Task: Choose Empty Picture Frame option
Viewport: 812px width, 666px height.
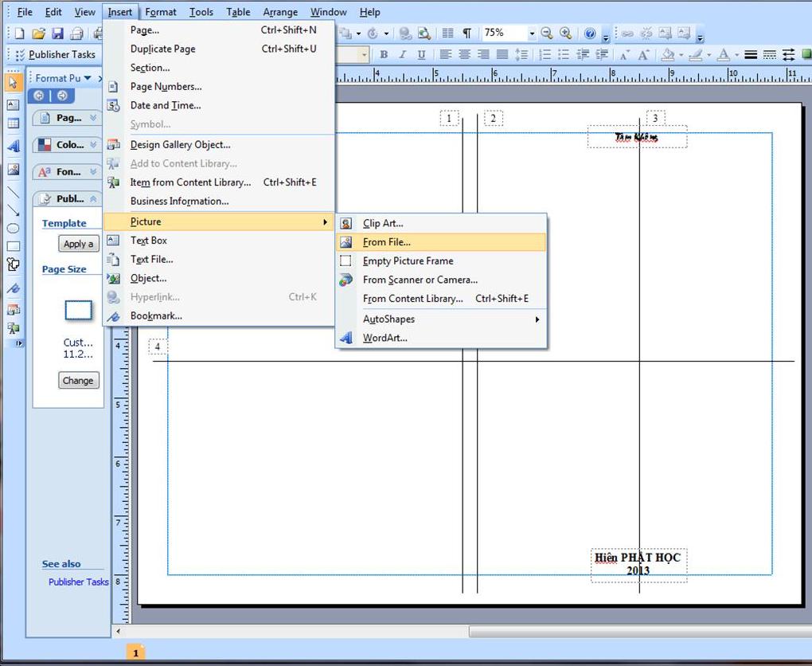Action: [x=441, y=261]
